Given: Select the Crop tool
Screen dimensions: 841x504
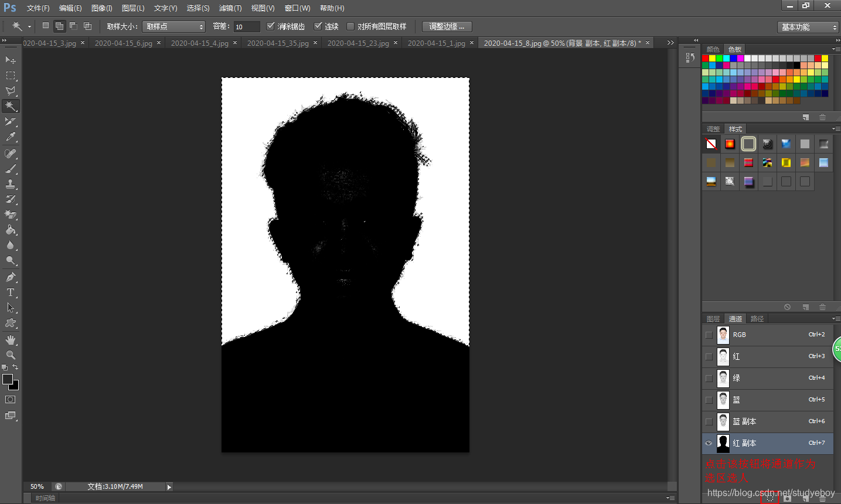Looking at the screenshot, I should 11,121.
